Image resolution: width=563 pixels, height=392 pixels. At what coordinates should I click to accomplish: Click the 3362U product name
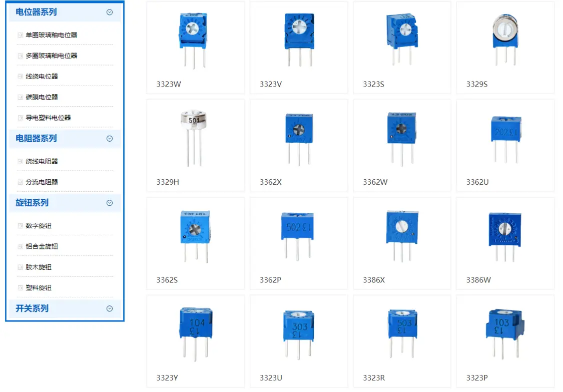pos(477,182)
